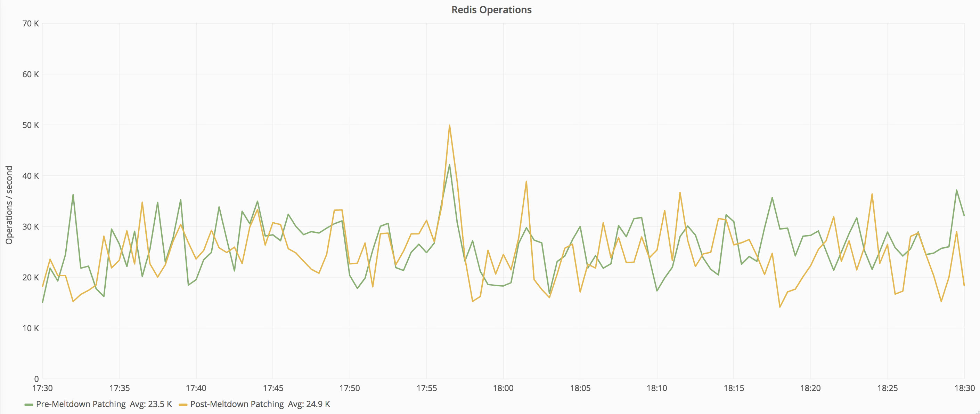Click the 18:15 x-axis time label

[x=734, y=388]
